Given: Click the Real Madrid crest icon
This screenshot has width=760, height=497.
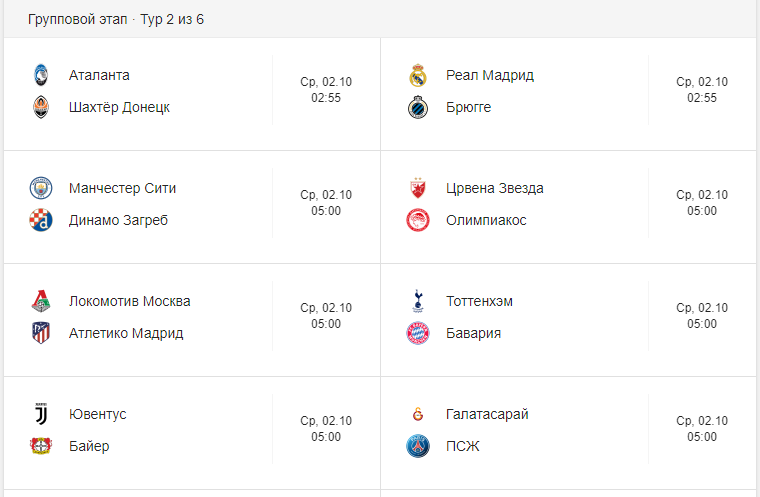Looking at the screenshot, I should tap(417, 75).
